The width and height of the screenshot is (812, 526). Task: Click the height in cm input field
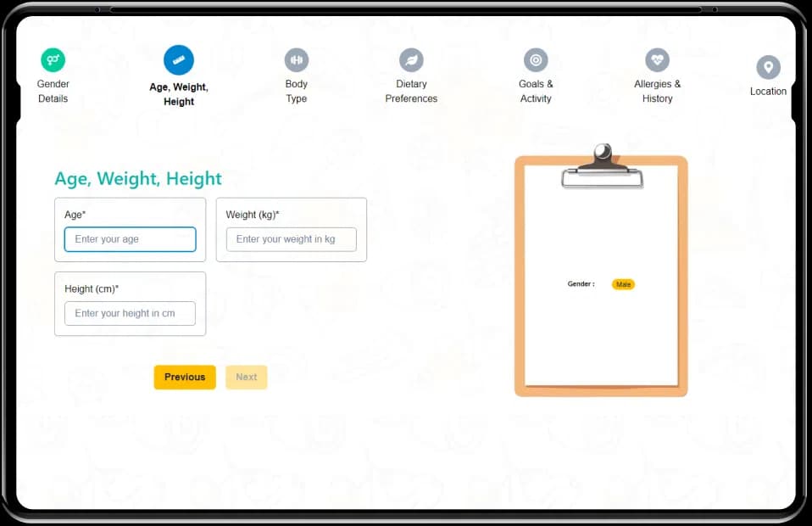pyautogui.click(x=130, y=313)
